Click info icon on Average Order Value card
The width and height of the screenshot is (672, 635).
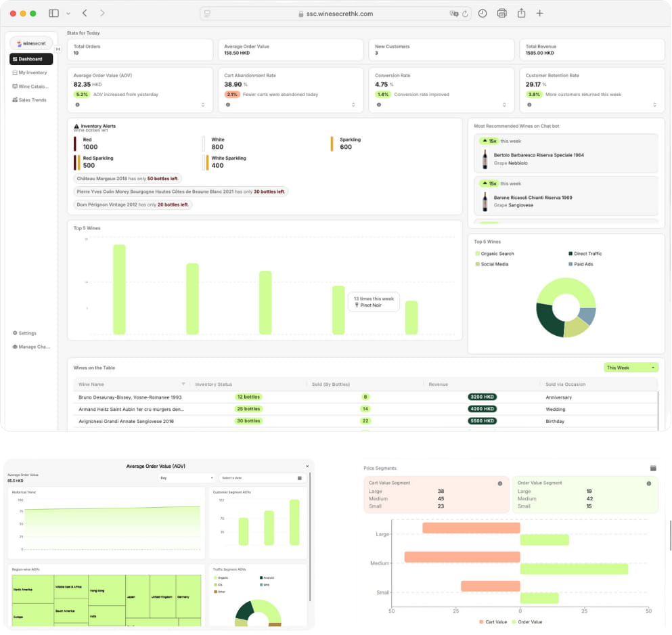point(77,104)
